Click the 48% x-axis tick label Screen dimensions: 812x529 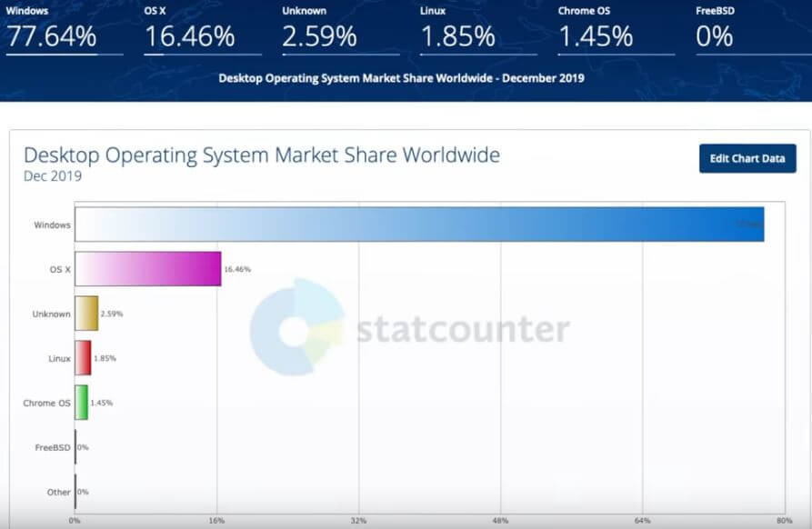pyautogui.click(x=501, y=521)
